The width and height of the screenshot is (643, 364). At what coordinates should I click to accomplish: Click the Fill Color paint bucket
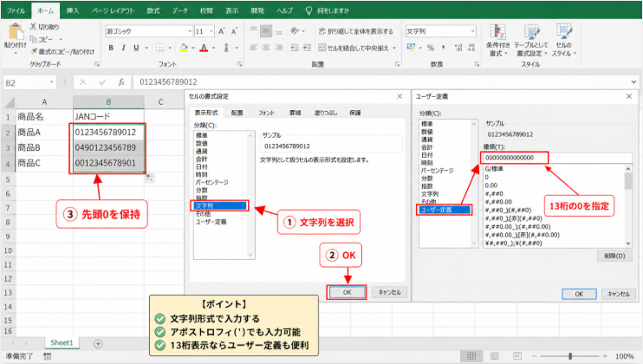[184, 48]
